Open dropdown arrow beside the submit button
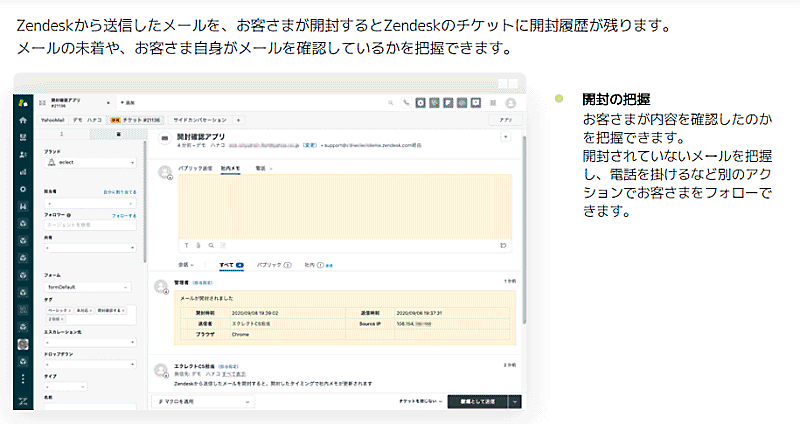This screenshot has width=800, height=424. (x=514, y=400)
